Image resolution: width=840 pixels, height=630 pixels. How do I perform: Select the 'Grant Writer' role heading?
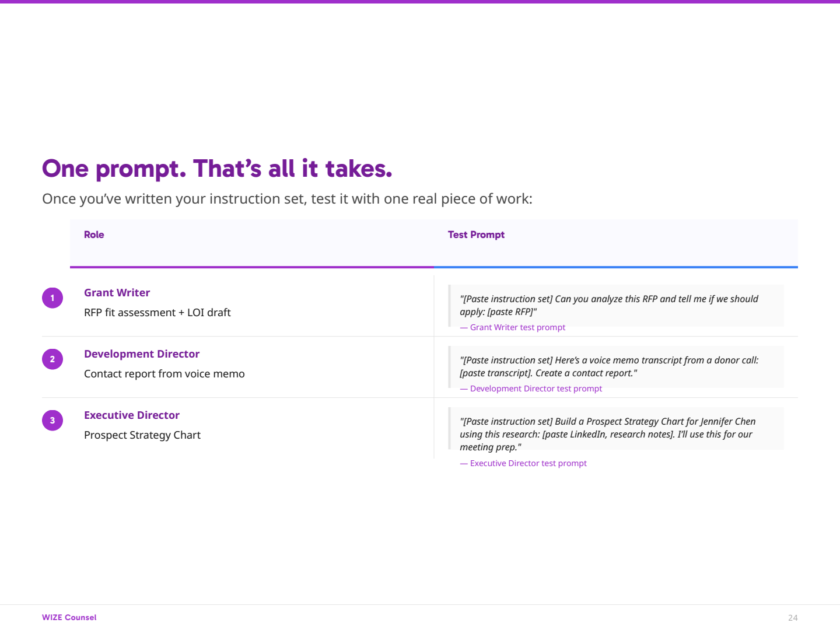coord(117,293)
